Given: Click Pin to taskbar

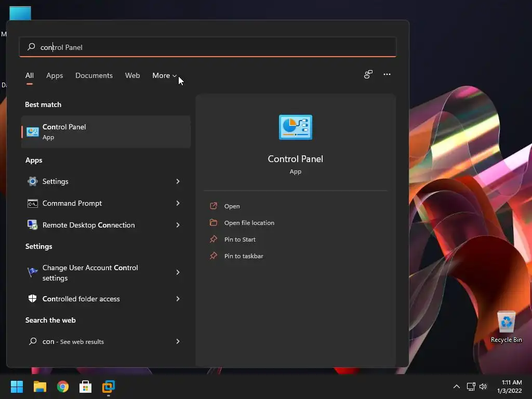Looking at the screenshot, I should (244, 256).
